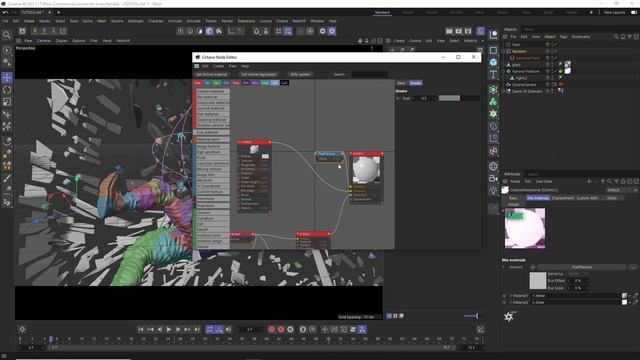Expand the Amount parameter row
The width and height of the screenshot is (640, 360).
pos(504,267)
